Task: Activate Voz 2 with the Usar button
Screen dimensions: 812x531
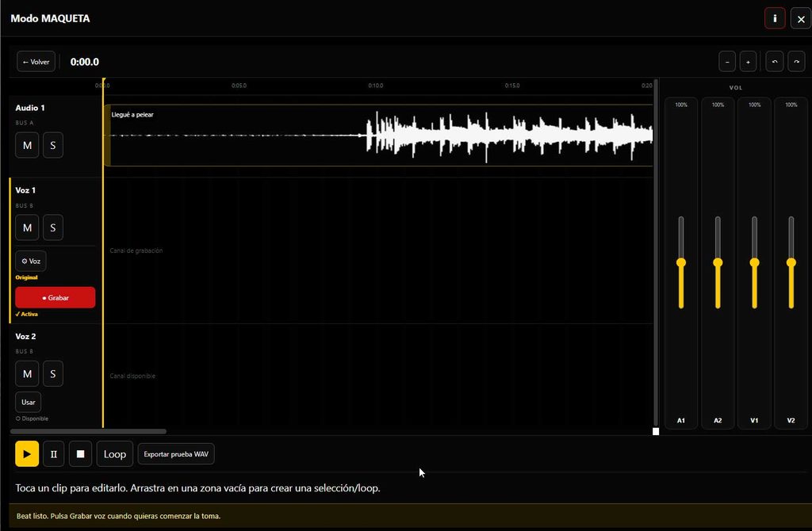Action: (x=28, y=402)
